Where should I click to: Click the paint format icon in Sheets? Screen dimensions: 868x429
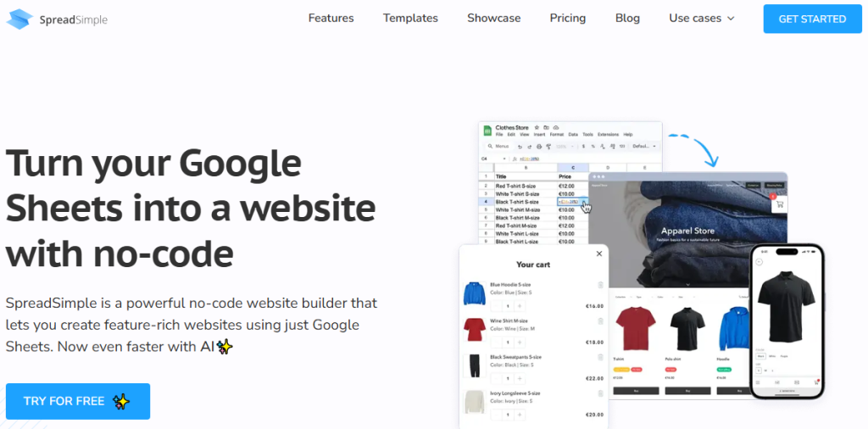[548, 147]
